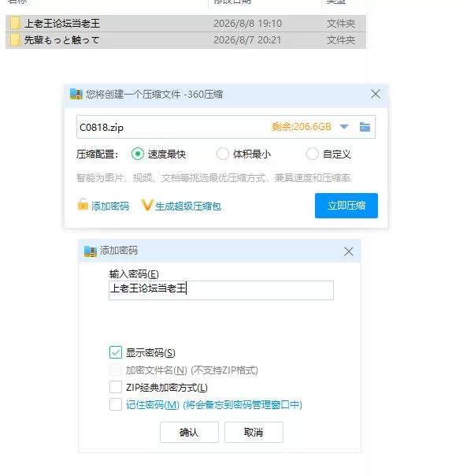Screen dimensions: 463x476
Task: Select the 自定义 radio option
Action: [x=313, y=154]
